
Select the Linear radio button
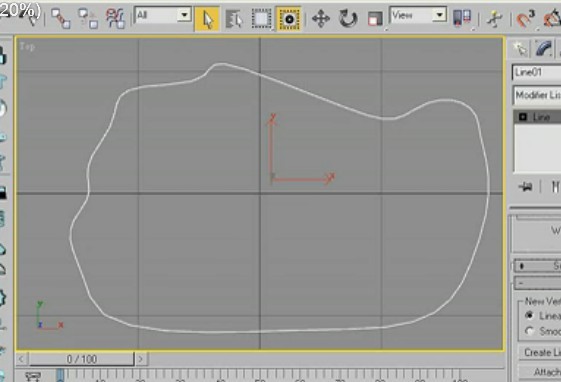529,315
